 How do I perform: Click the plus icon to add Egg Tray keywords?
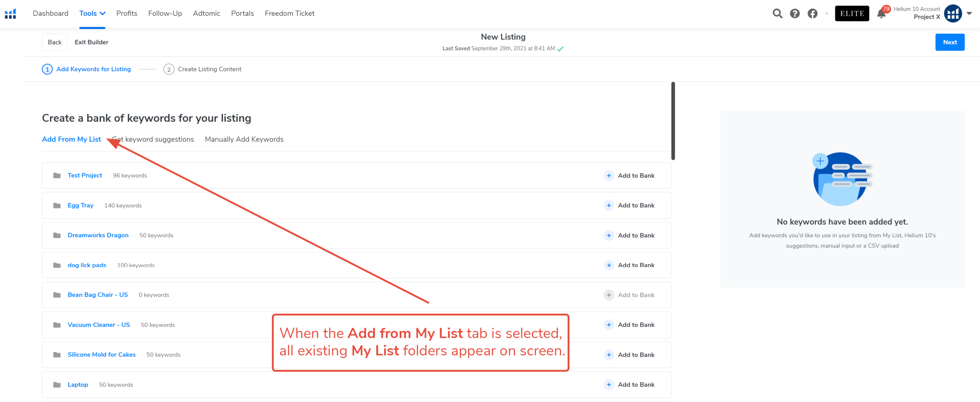pos(608,205)
